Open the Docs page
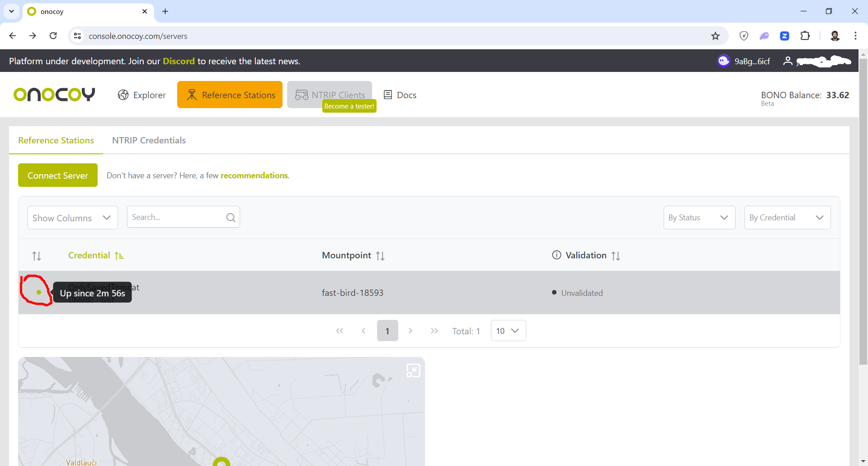The height and width of the screenshot is (466, 868). [x=400, y=95]
